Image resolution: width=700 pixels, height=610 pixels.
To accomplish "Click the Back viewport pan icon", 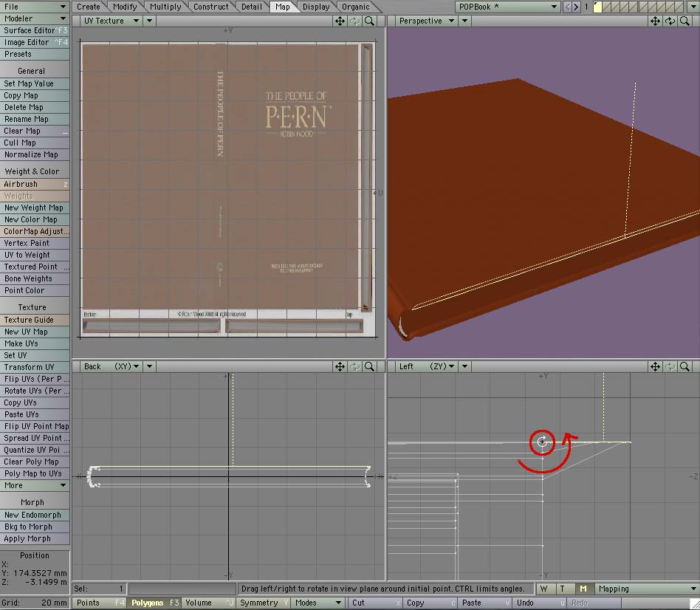I will 340,366.
